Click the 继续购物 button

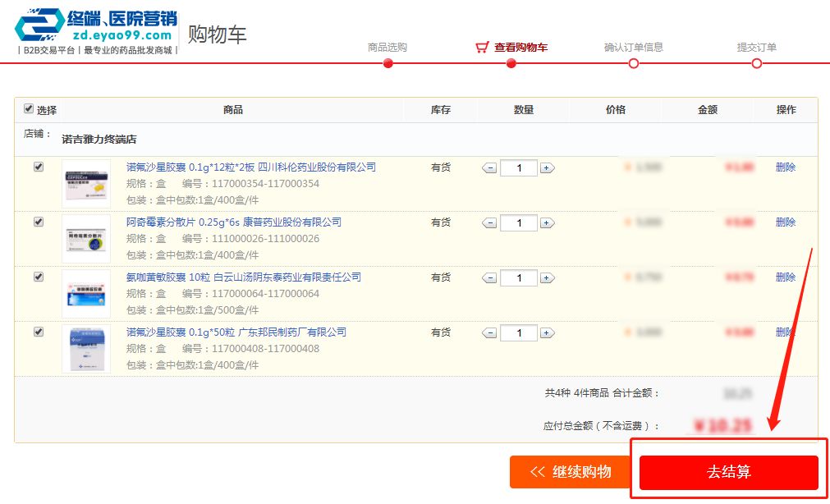571,472
